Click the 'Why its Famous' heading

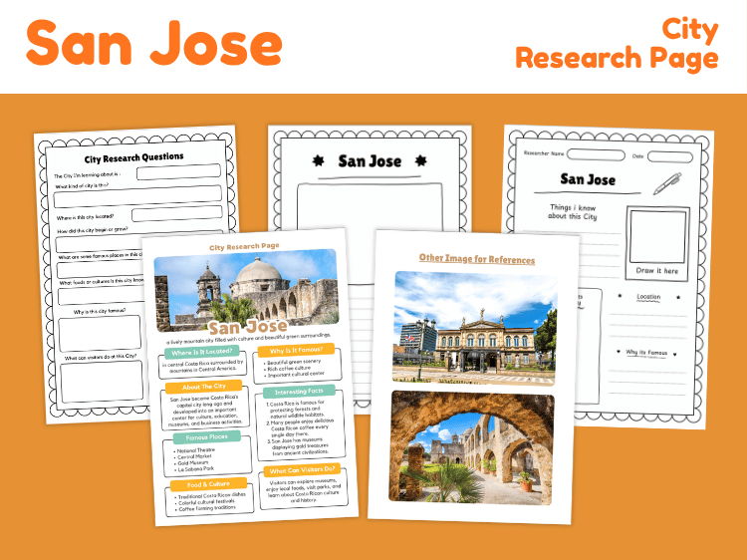[x=646, y=353]
